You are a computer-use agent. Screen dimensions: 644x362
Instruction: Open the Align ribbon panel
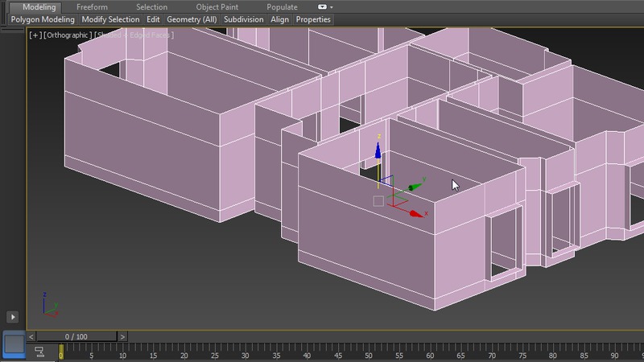(279, 19)
